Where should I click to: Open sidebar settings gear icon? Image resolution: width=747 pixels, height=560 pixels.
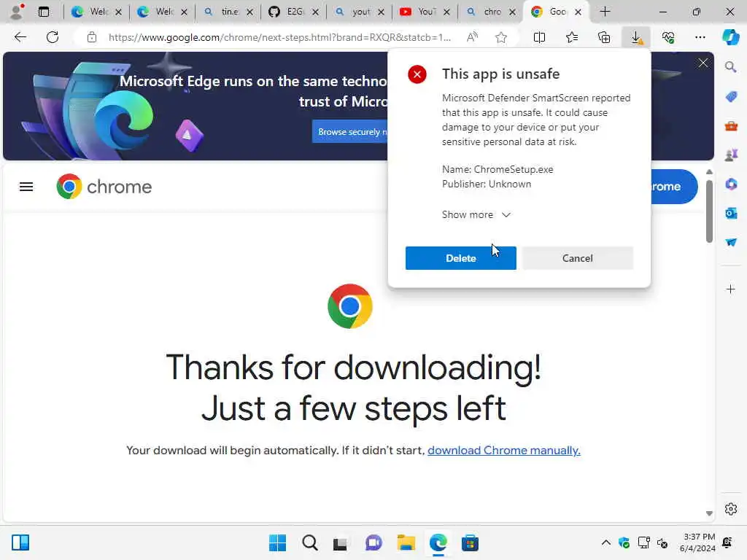pos(731,509)
